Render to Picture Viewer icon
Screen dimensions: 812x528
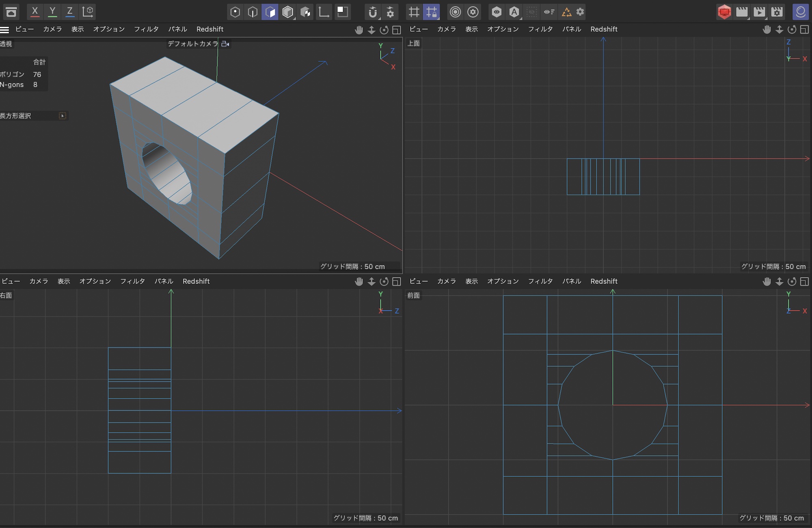759,12
